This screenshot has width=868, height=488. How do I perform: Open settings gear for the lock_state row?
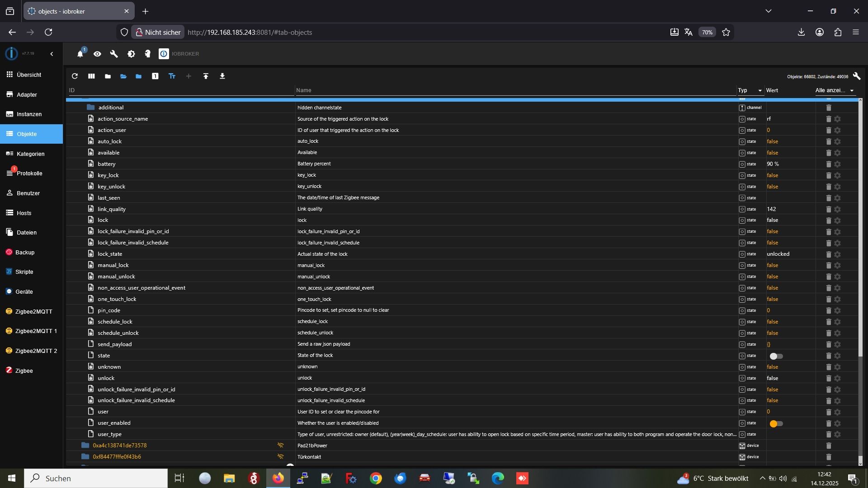click(x=837, y=254)
